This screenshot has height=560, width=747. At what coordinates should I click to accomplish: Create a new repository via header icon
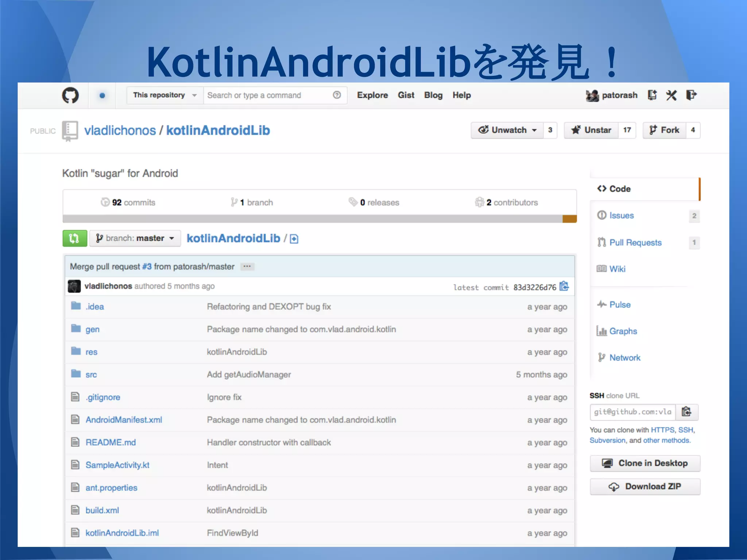[652, 95]
